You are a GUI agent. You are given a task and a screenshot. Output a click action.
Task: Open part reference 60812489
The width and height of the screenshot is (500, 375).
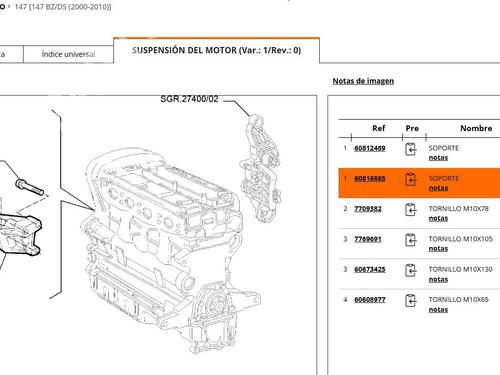coord(370,148)
